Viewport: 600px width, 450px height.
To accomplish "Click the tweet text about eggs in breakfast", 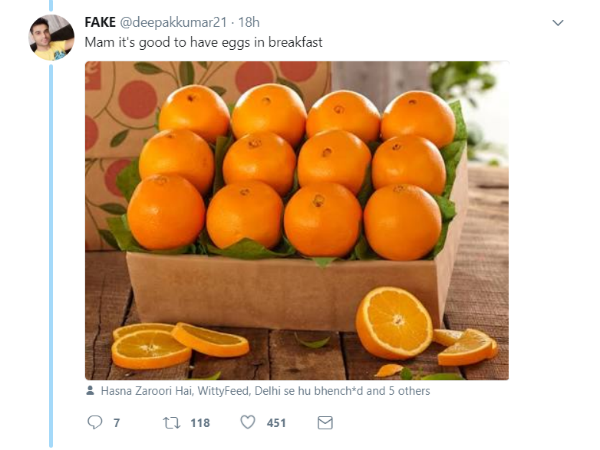I will tap(203, 42).
